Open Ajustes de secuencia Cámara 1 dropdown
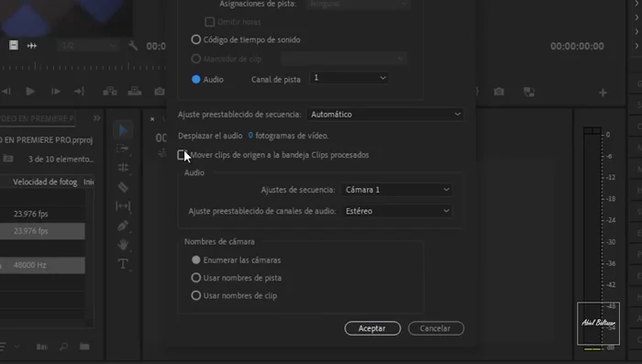This screenshot has height=364, width=642. point(397,190)
